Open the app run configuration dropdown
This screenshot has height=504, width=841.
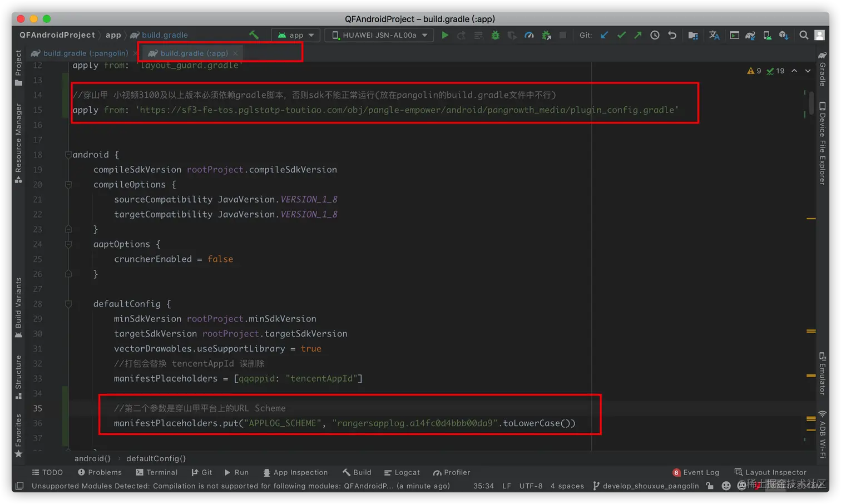[296, 35]
